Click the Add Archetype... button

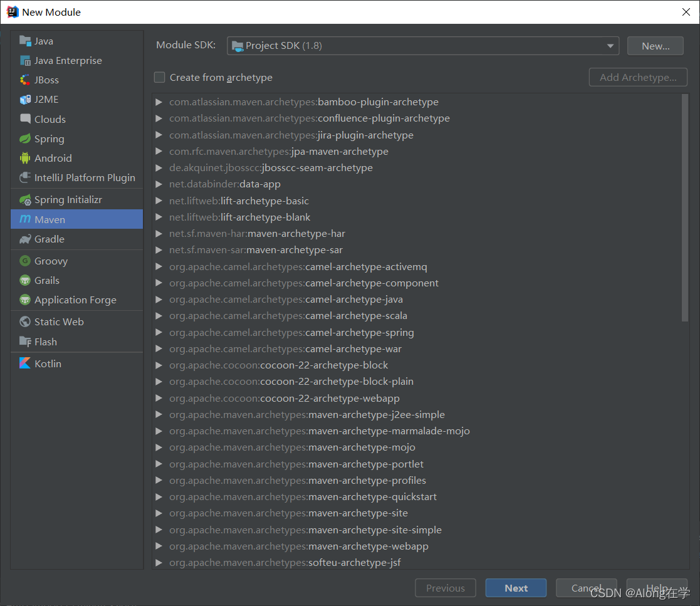[638, 77]
